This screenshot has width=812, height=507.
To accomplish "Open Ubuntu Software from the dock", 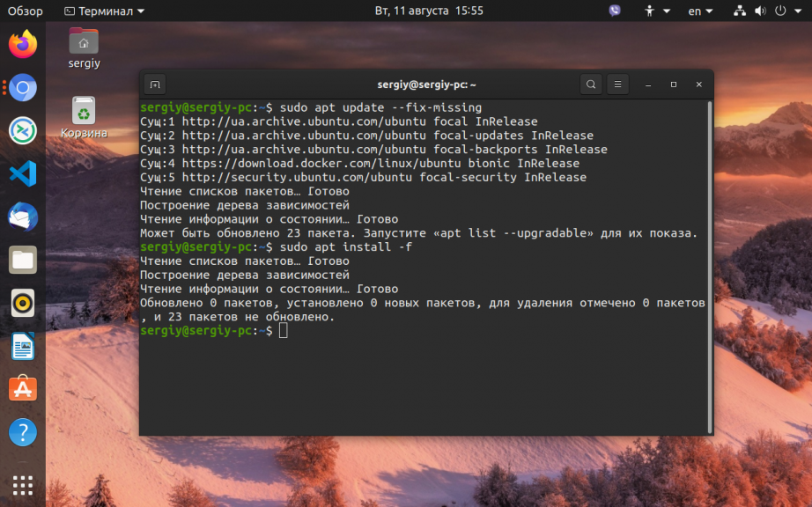I will [x=23, y=388].
